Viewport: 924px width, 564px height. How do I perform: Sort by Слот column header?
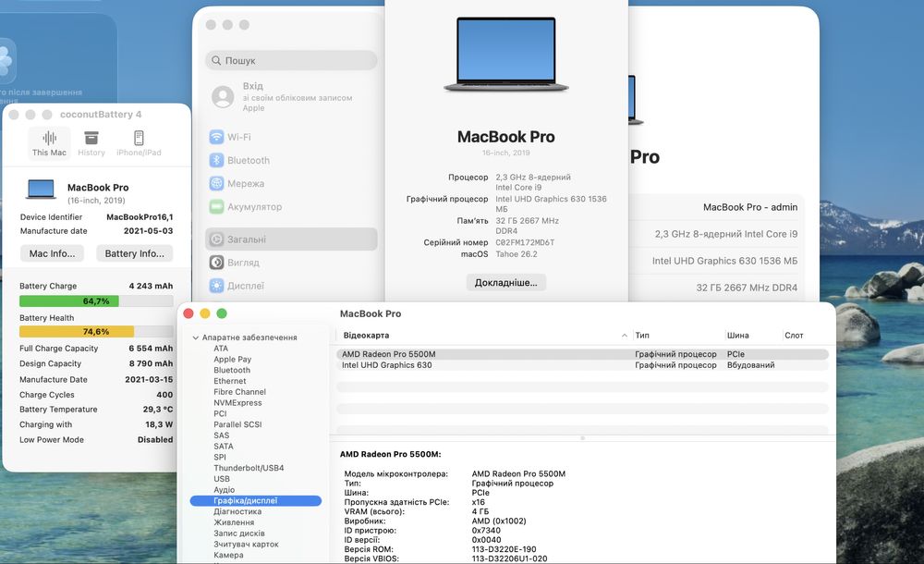805,335
